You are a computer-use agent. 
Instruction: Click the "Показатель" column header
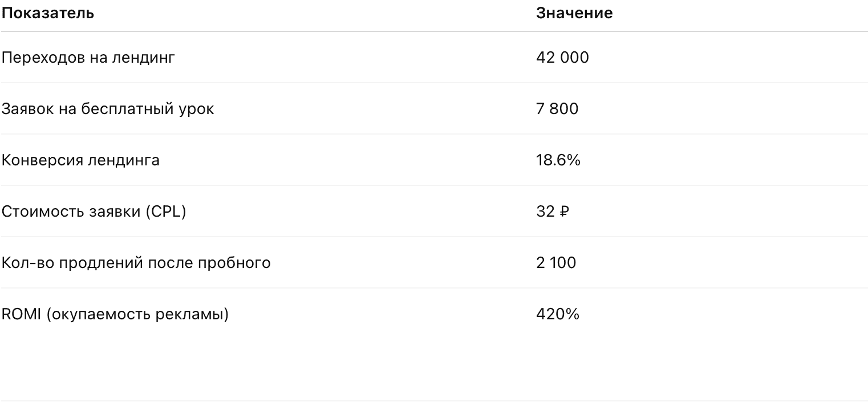point(48,13)
